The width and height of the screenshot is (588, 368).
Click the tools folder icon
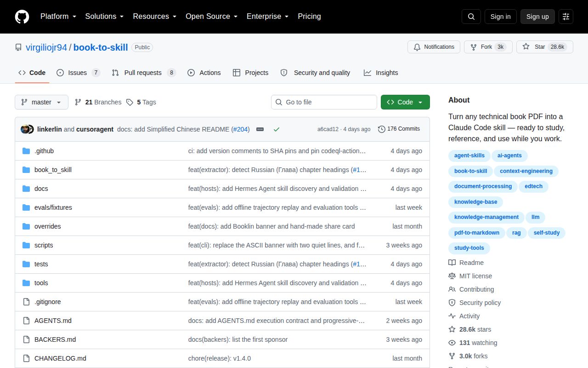point(26,283)
